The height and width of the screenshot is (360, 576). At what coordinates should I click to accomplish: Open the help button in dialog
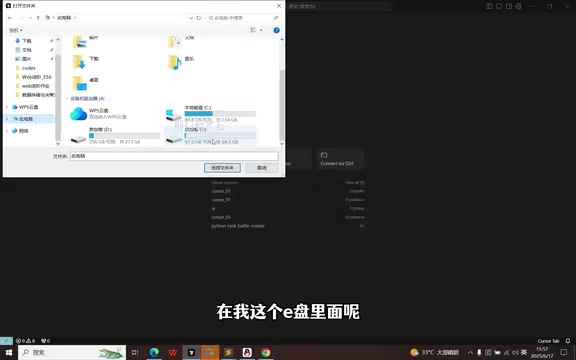277,30
